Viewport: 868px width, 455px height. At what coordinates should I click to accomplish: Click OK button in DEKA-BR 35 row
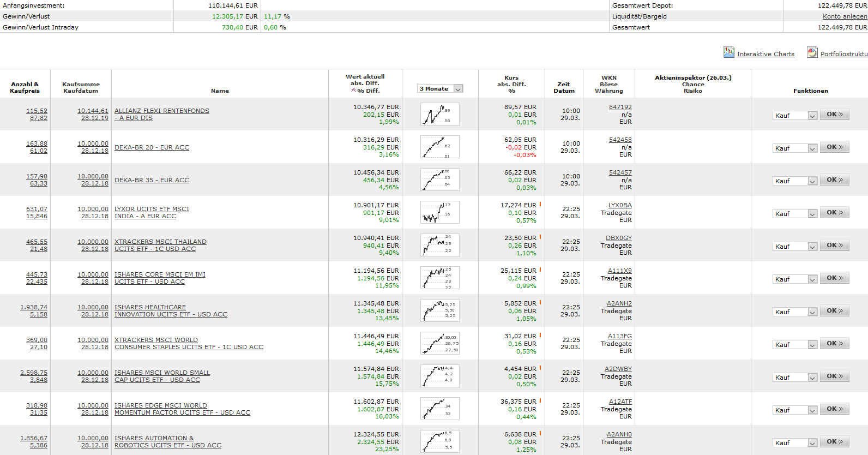coord(834,180)
